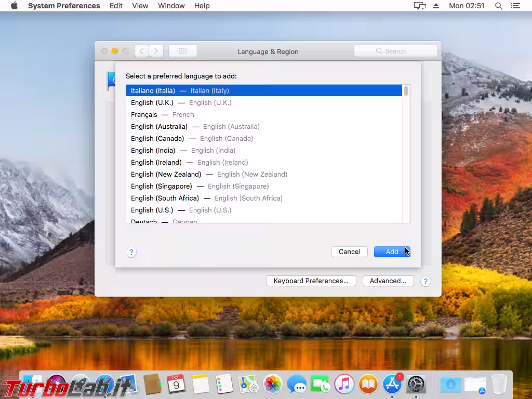Launch iTunes from the Dock
The height and width of the screenshot is (399, 532).
(344, 384)
